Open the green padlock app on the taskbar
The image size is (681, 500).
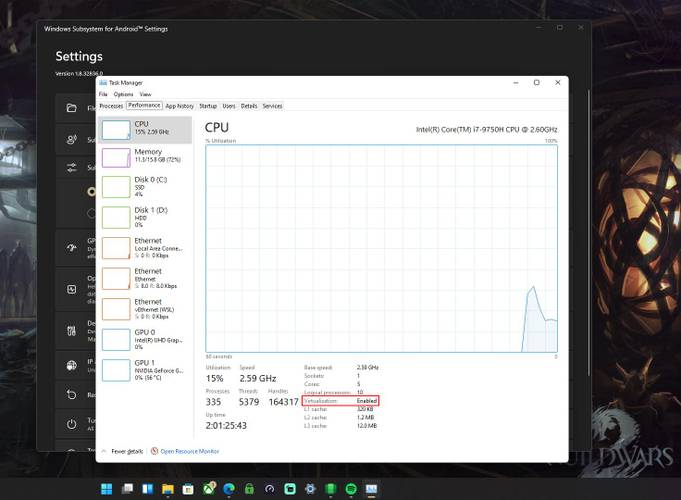pos(249,489)
